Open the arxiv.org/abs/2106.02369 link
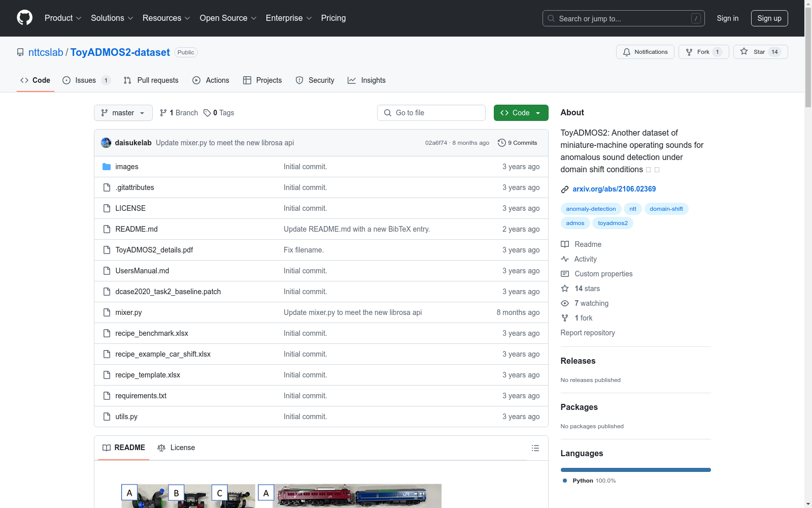 [614, 189]
